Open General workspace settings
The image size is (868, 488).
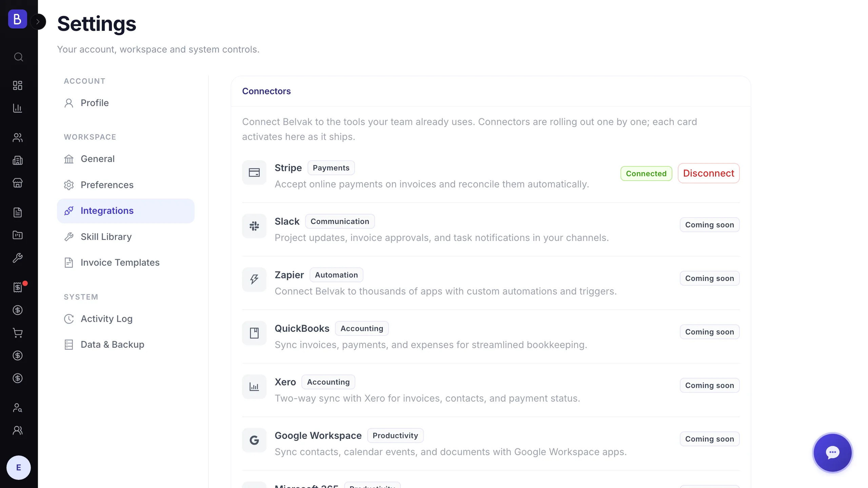(x=126, y=159)
